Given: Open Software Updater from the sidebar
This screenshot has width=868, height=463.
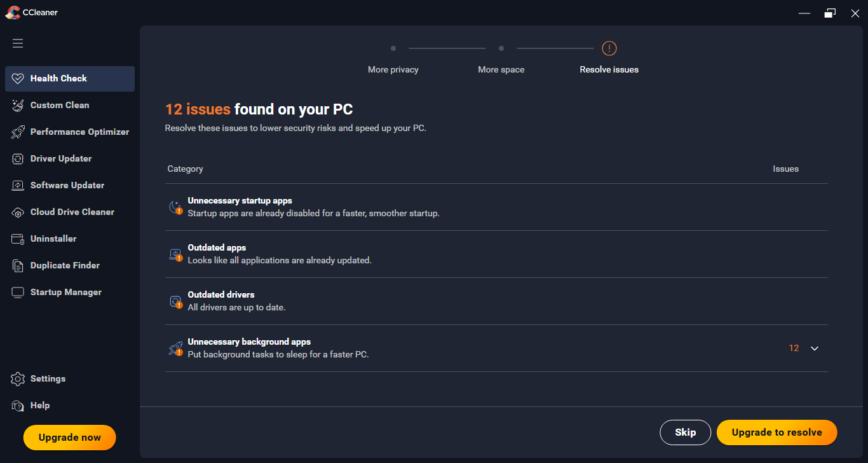Looking at the screenshot, I should [x=67, y=186].
